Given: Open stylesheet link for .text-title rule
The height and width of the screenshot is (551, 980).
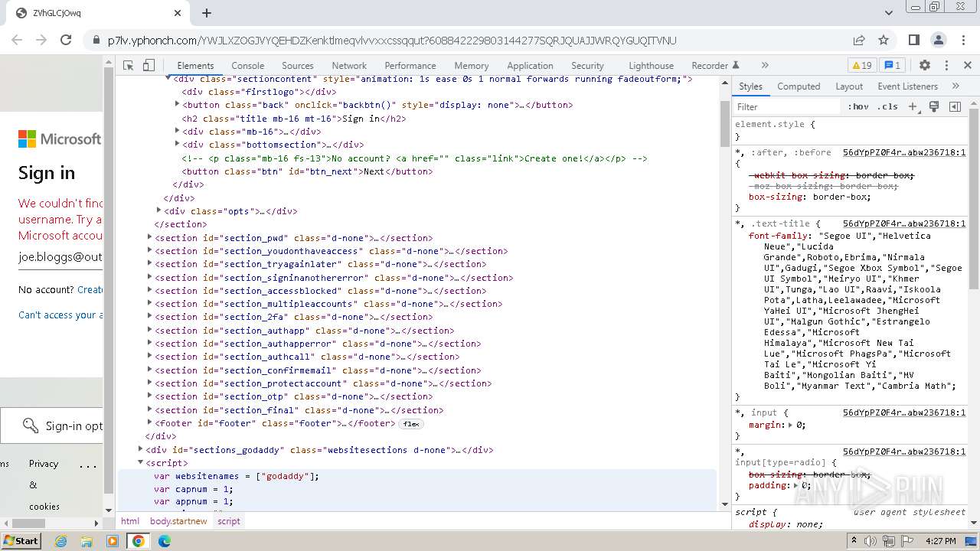Looking at the screenshot, I should click(x=904, y=223).
